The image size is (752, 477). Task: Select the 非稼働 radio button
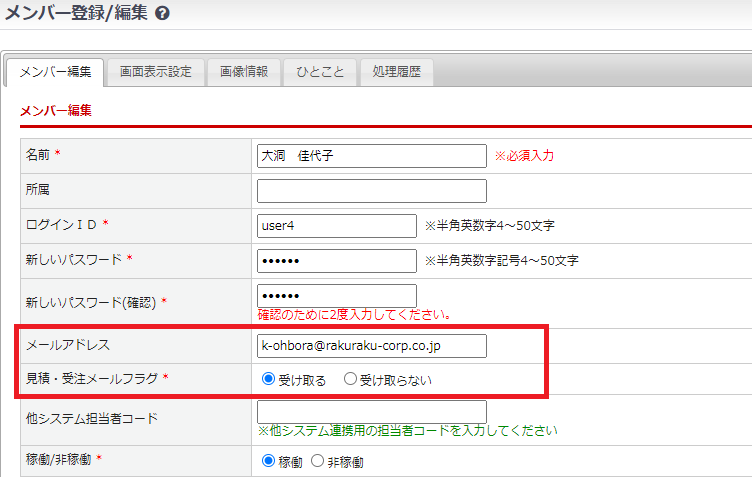318,461
